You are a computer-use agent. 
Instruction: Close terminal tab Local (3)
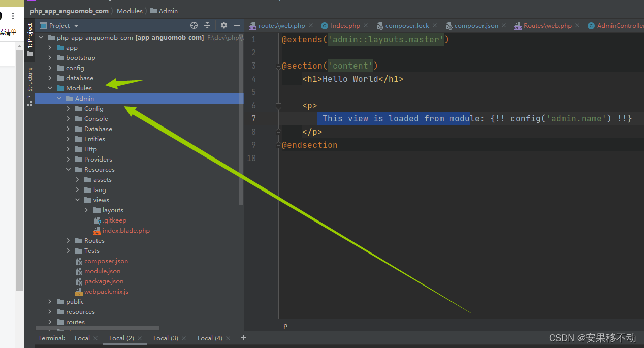point(184,338)
